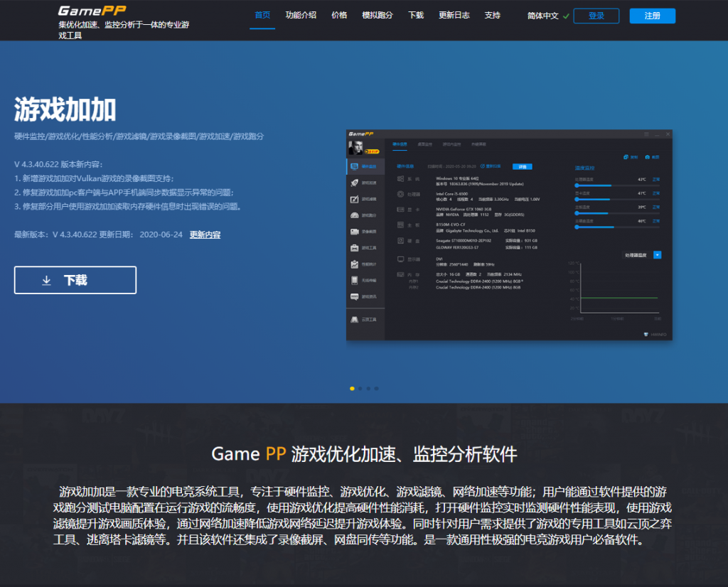728x587 pixels.
Task: Click the 重新扫描 rescan icon in preview
Action: point(483,166)
